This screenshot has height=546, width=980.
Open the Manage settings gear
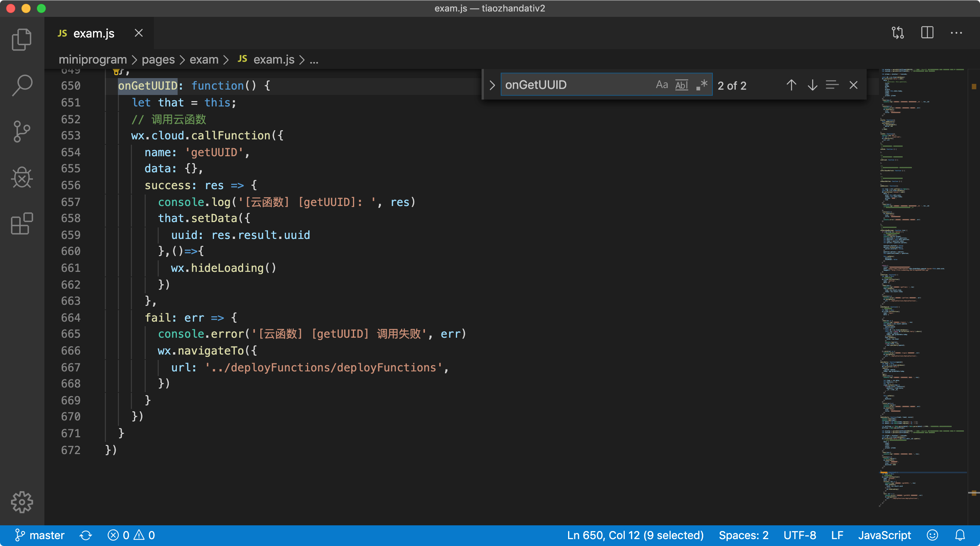[x=22, y=502]
